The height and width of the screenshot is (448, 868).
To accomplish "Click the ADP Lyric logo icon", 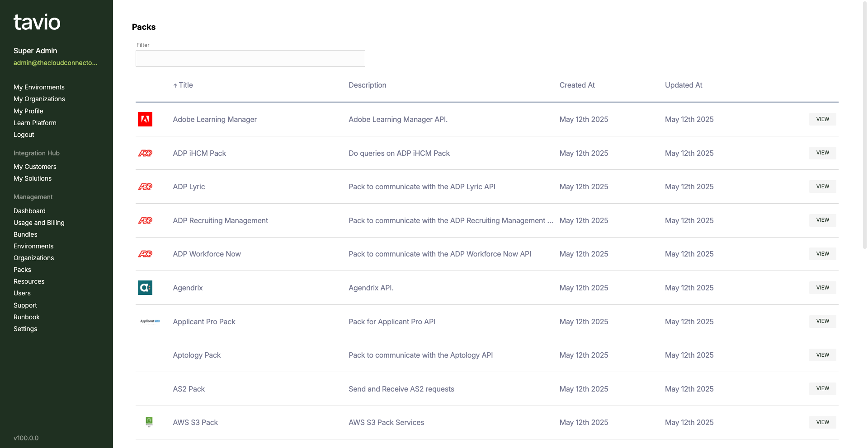I will pyautogui.click(x=145, y=187).
